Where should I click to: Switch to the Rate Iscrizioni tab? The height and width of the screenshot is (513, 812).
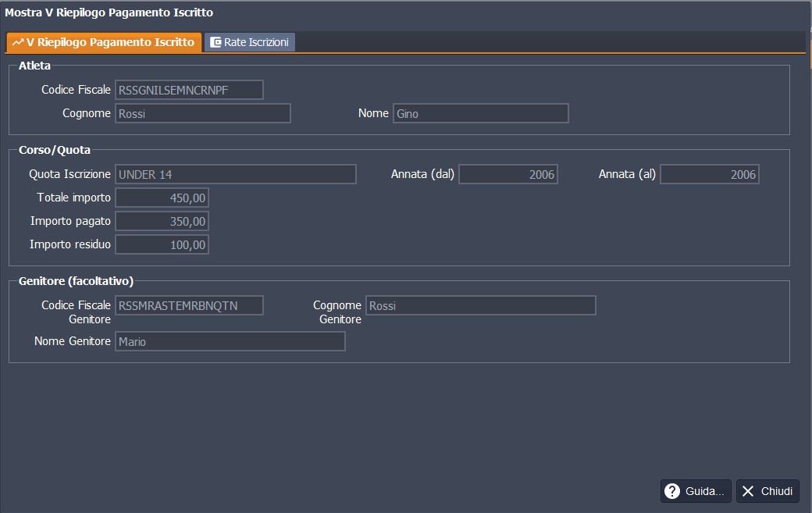click(x=250, y=42)
